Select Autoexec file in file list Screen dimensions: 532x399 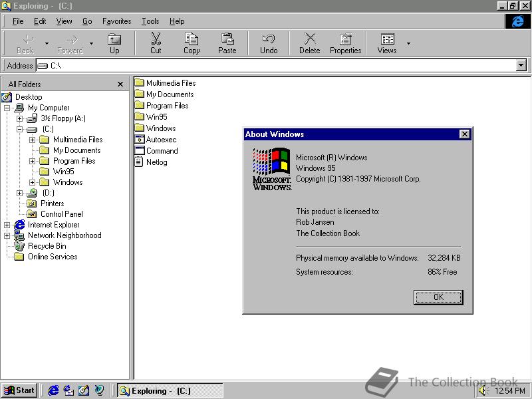156,140
